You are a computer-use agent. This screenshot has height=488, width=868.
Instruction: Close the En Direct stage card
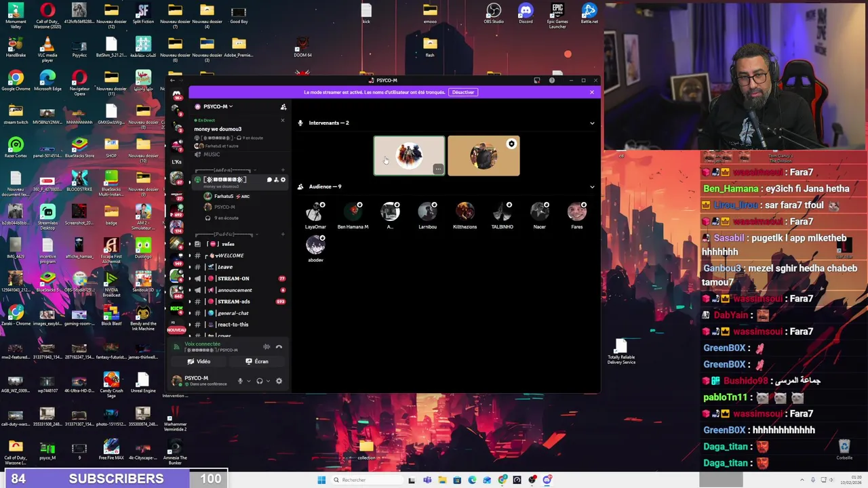click(283, 121)
